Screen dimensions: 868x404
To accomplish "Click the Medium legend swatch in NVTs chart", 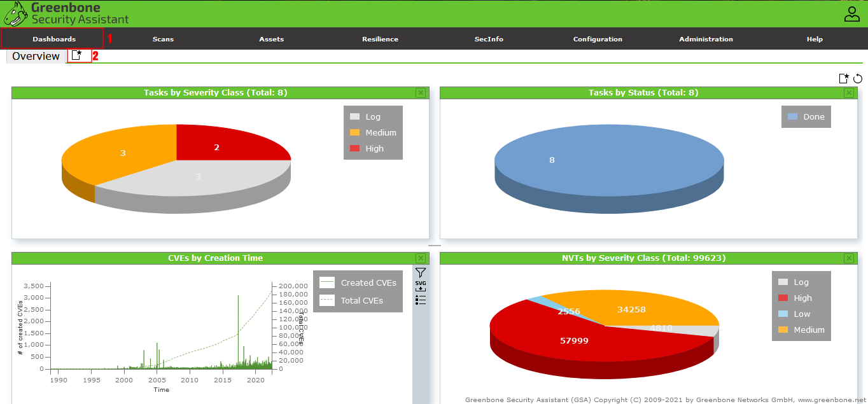I will [x=783, y=330].
